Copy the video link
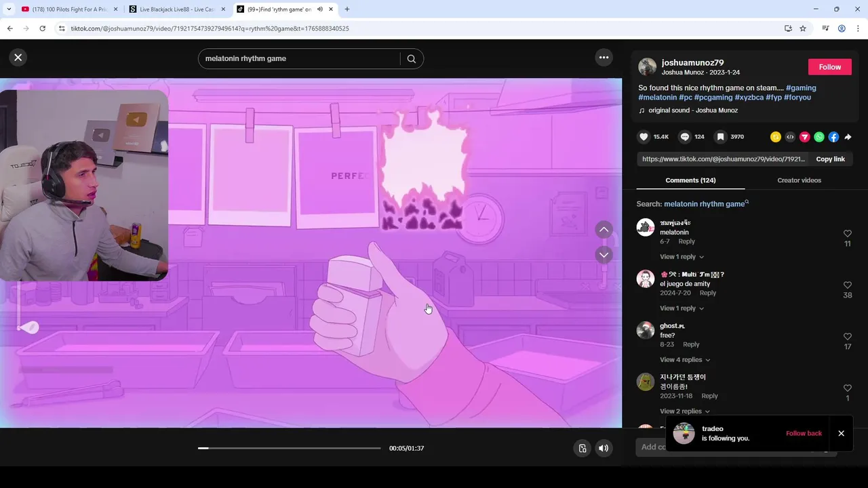 (830, 159)
